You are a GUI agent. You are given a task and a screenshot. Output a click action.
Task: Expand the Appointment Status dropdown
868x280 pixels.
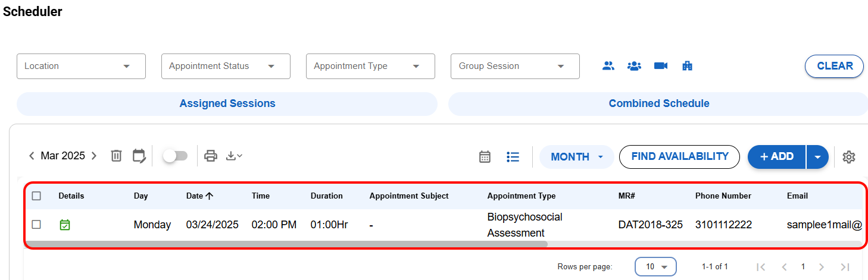point(226,66)
